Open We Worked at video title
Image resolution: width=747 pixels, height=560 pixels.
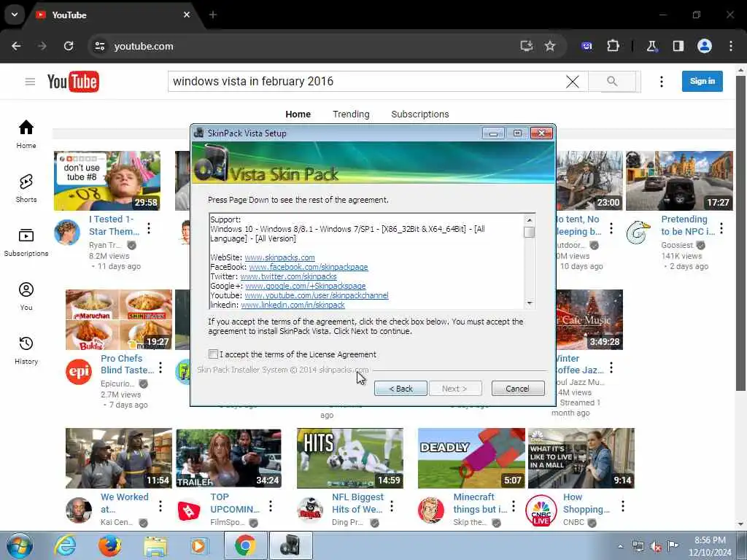124,503
